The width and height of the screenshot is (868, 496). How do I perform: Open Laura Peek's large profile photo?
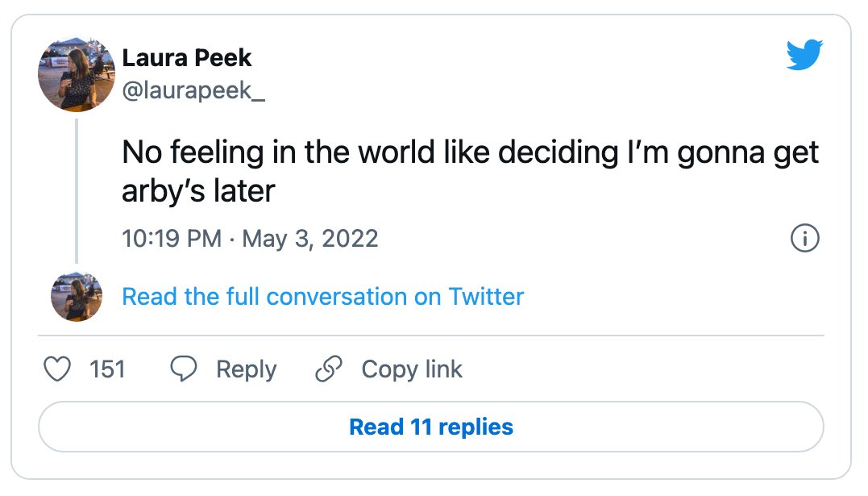(77, 74)
